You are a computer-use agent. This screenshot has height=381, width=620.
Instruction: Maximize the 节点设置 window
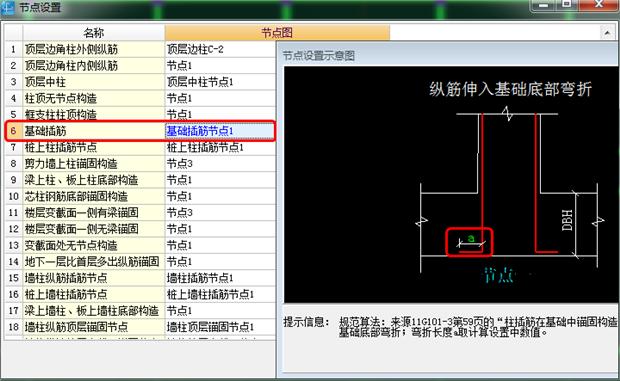(567, 5)
